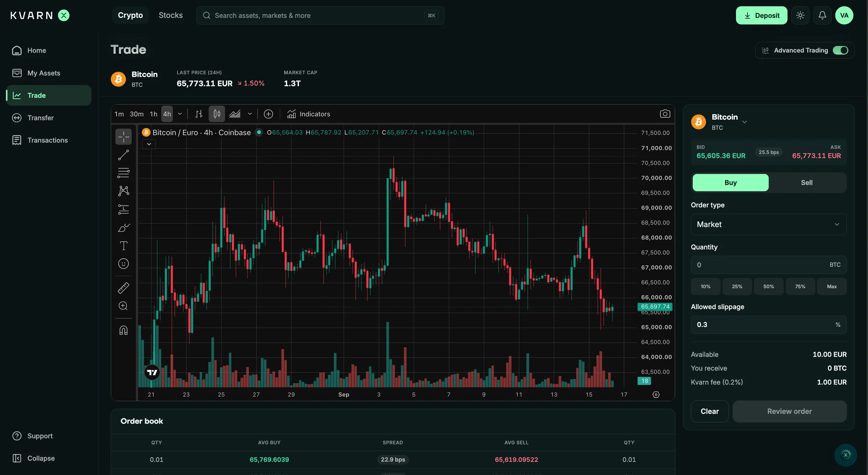Open the Trade page in sidebar
The image size is (868, 475).
(x=48, y=95)
